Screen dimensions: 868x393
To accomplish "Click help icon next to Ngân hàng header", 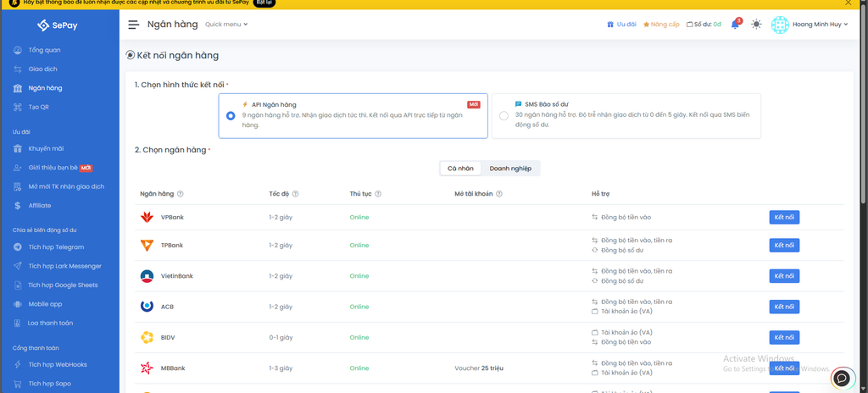I will pyautogui.click(x=181, y=194).
